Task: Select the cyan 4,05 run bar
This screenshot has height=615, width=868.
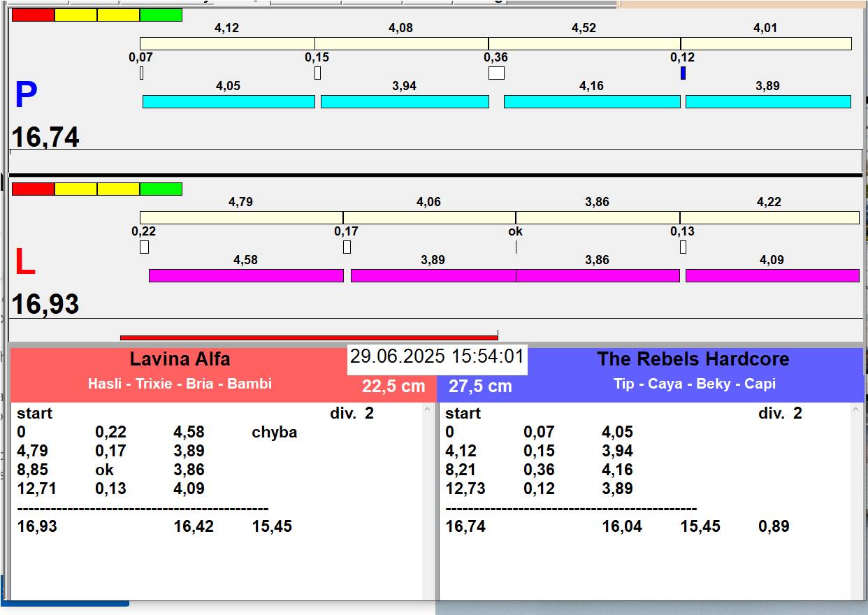Action: click(229, 101)
